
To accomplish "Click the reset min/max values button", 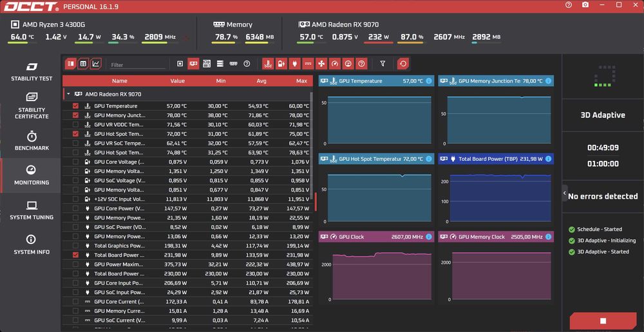I will 403,64.
